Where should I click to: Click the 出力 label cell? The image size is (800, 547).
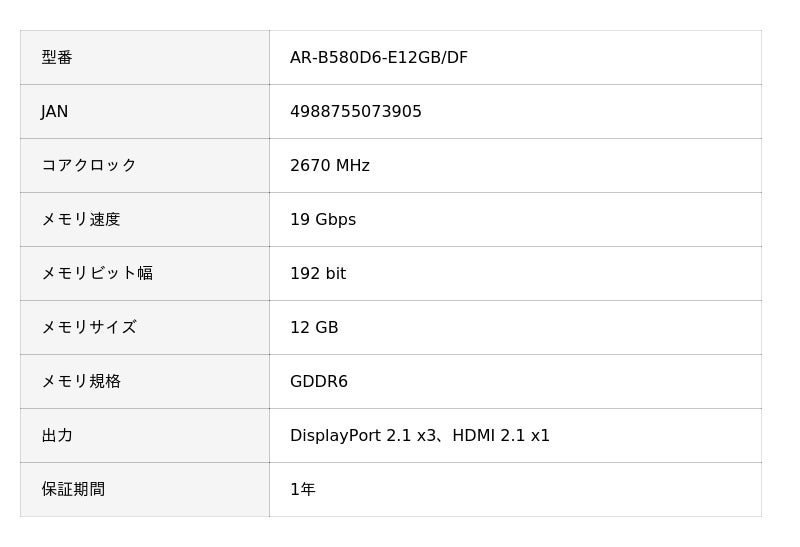57,436
